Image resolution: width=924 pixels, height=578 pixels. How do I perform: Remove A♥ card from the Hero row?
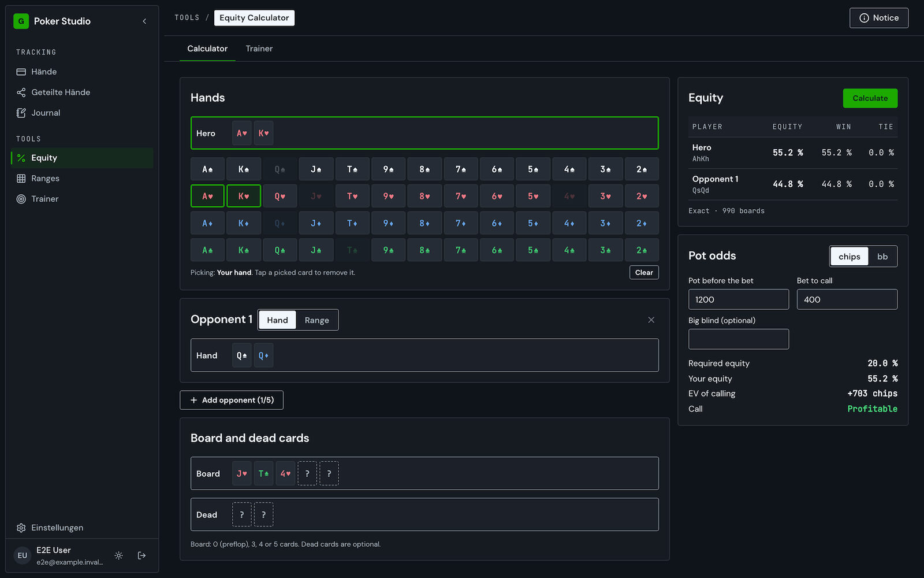[242, 134]
